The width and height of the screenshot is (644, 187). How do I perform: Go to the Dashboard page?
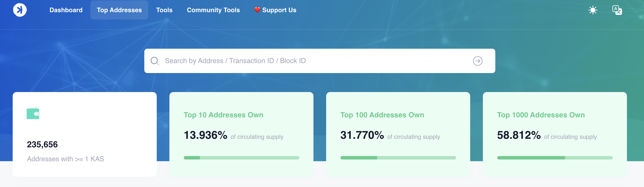pyautogui.click(x=66, y=10)
